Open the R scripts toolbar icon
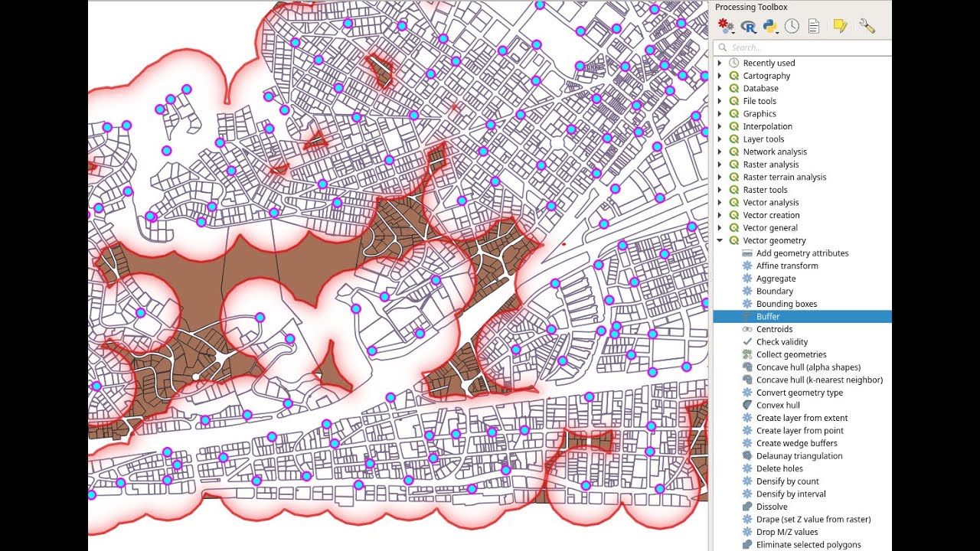 click(749, 26)
